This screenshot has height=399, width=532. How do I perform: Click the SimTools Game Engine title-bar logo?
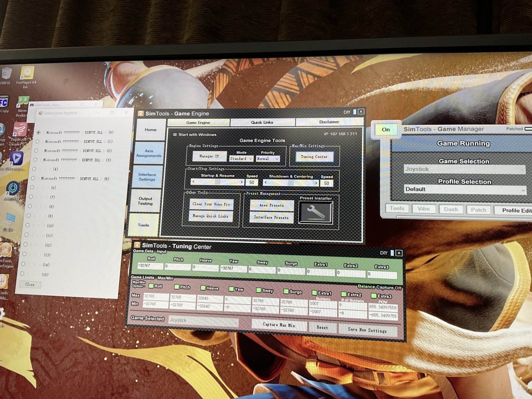[141, 114]
